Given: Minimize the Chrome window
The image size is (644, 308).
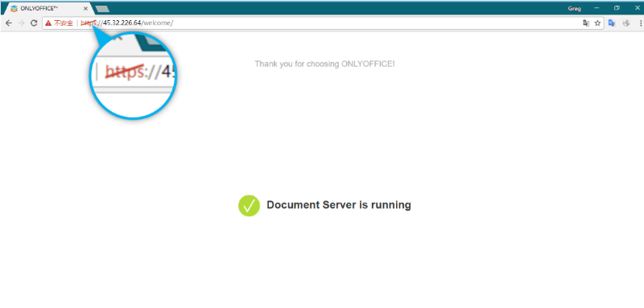Looking at the screenshot, I should pyautogui.click(x=597, y=8).
